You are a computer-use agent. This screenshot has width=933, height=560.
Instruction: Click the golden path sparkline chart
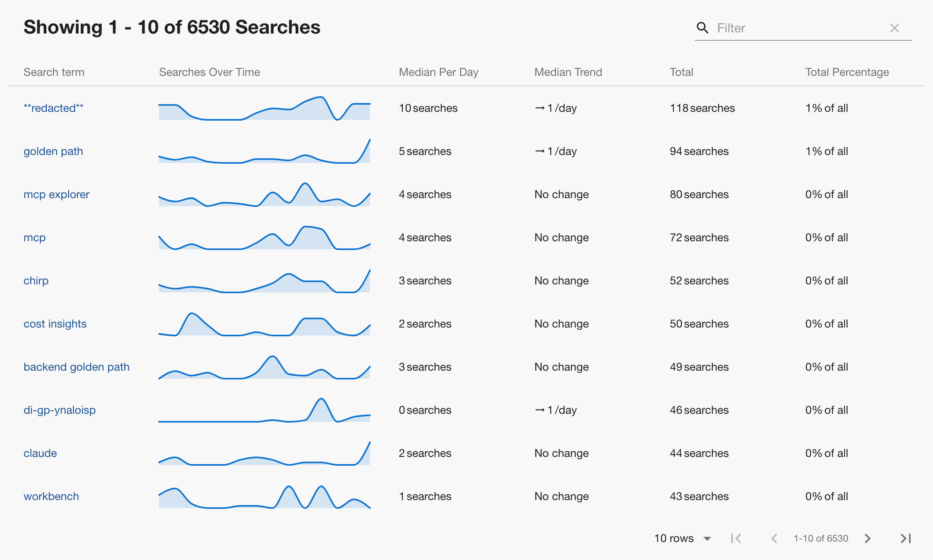click(265, 151)
